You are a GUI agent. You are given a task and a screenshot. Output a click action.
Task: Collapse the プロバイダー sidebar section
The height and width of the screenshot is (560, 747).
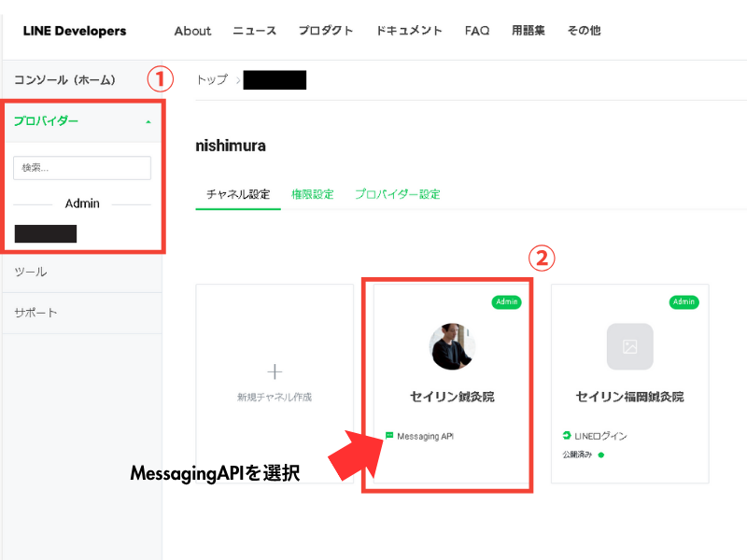click(x=147, y=121)
